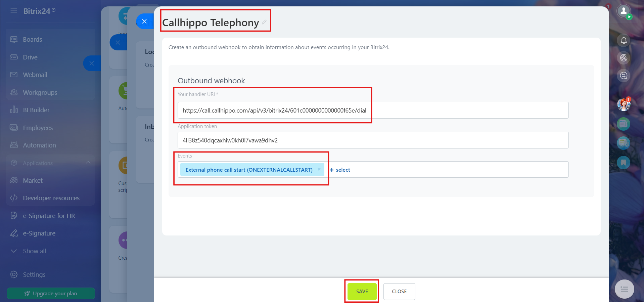This screenshot has height=303, width=644.
Task: Close the second background slider panel
Action: (x=118, y=42)
